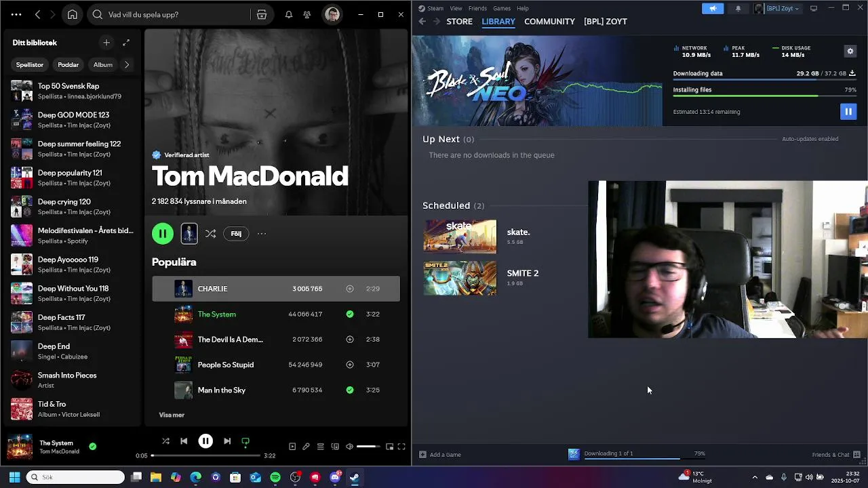The width and height of the screenshot is (868, 488).
Task: Open Top 50 Svensk Rap playlist
Action: [x=73, y=91]
